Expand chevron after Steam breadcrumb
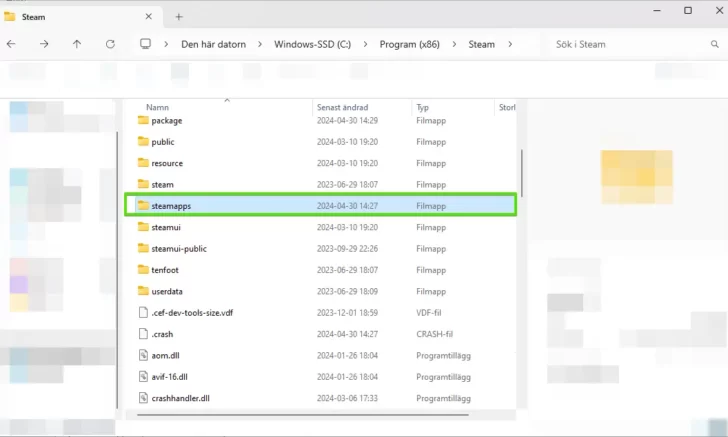This screenshot has width=728, height=437. [x=510, y=44]
